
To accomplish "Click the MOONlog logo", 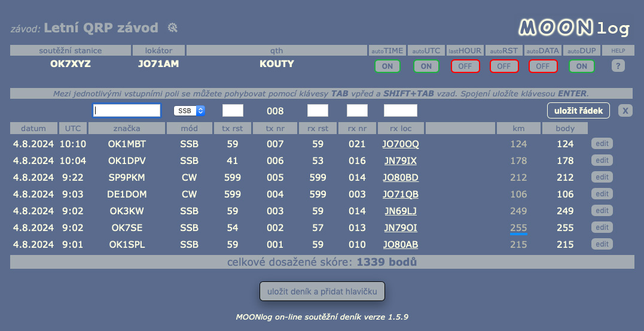I will [x=574, y=28].
